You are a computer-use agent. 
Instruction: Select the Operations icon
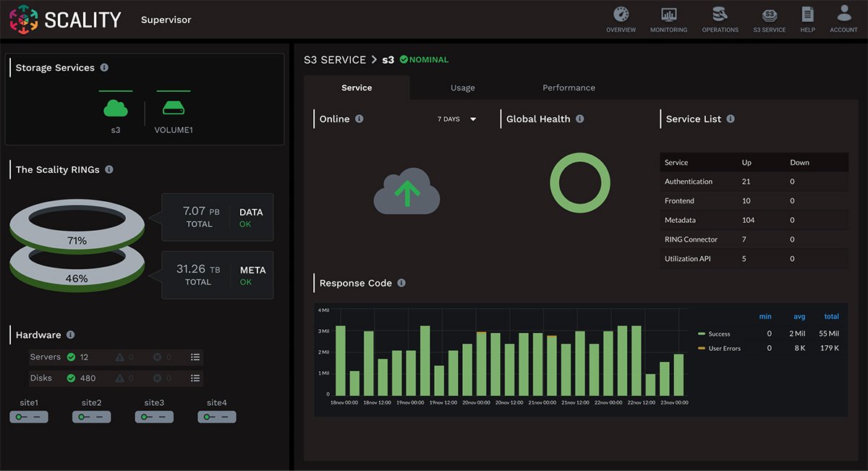coord(720,16)
